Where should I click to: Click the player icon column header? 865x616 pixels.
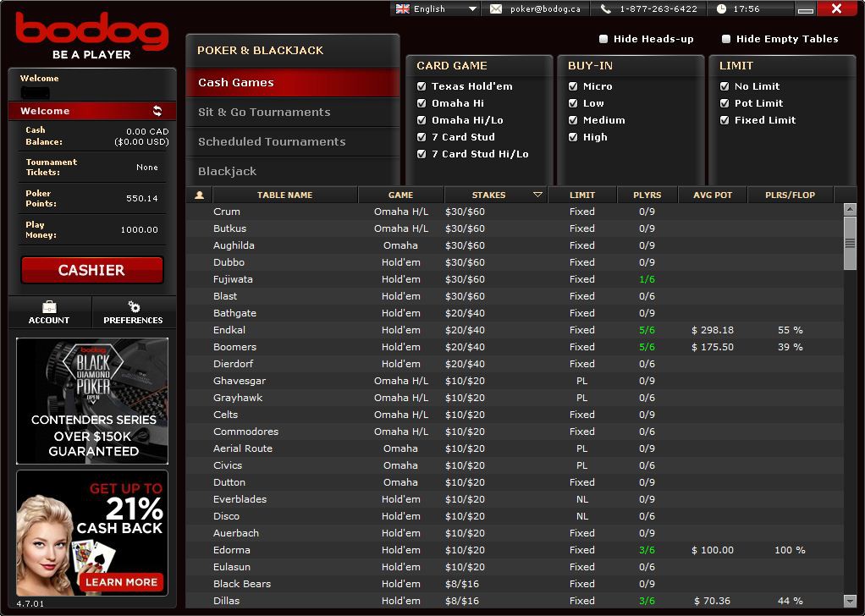(x=200, y=195)
